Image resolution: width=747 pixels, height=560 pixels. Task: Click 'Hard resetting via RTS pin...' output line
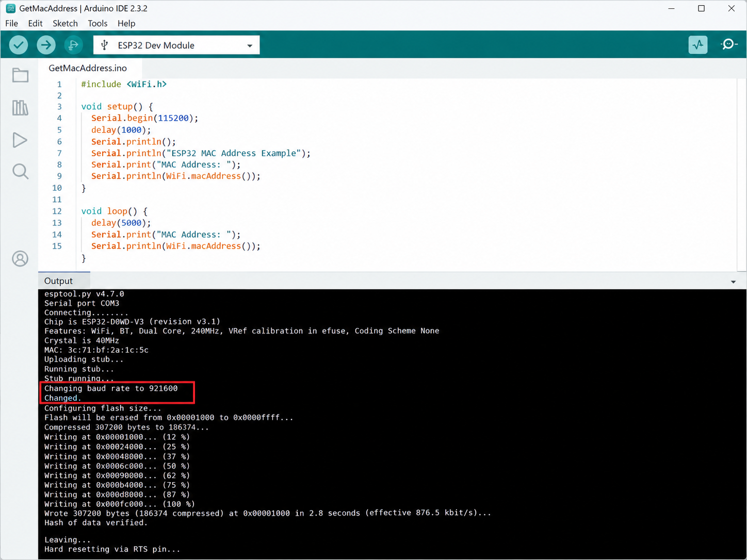112,550
